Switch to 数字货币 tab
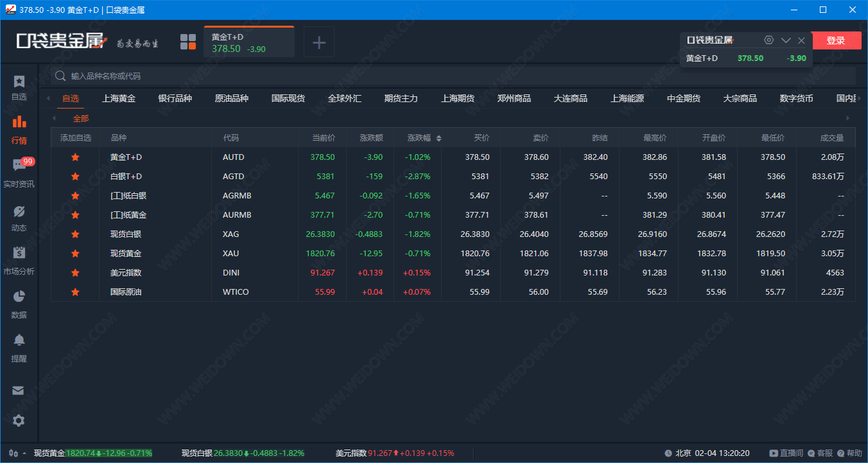868x463 pixels. click(x=797, y=98)
